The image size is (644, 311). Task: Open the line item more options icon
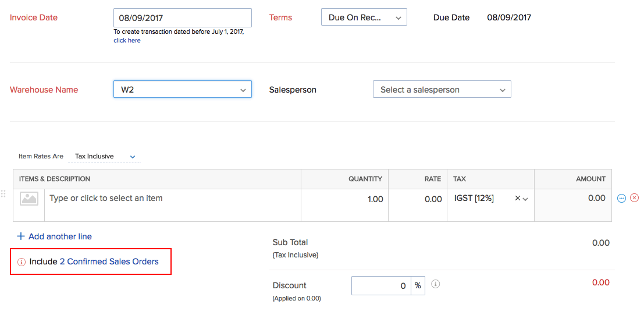(x=621, y=198)
